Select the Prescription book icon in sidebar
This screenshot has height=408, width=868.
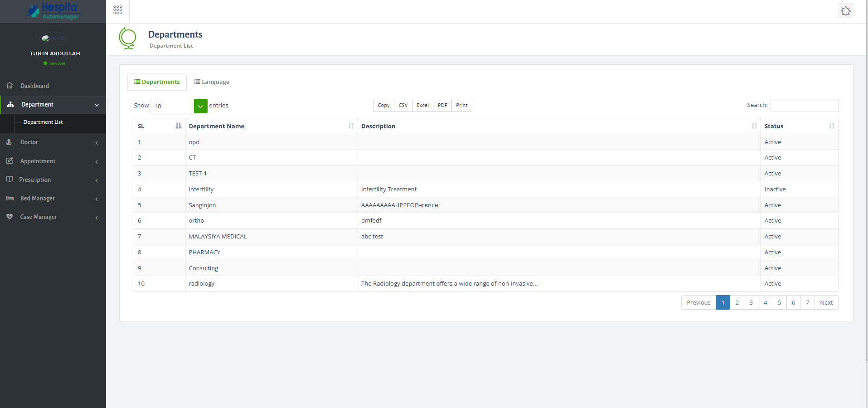[10, 180]
